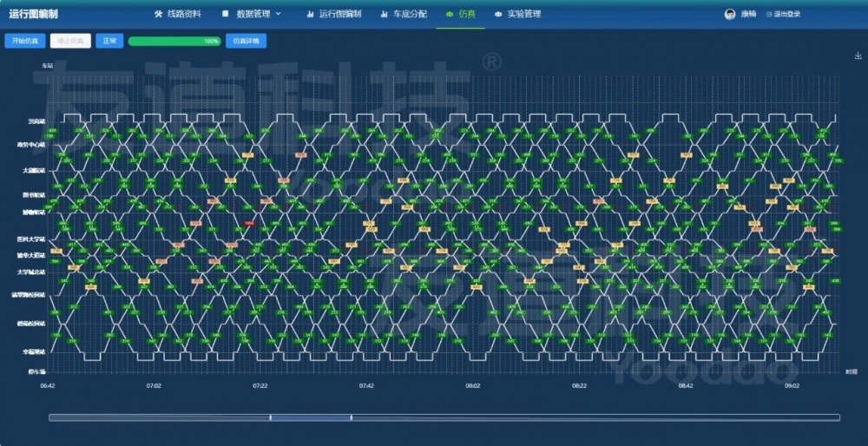868x446 pixels.
Task: Click the 仿真 gamepad icon
Action: pos(449,14)
